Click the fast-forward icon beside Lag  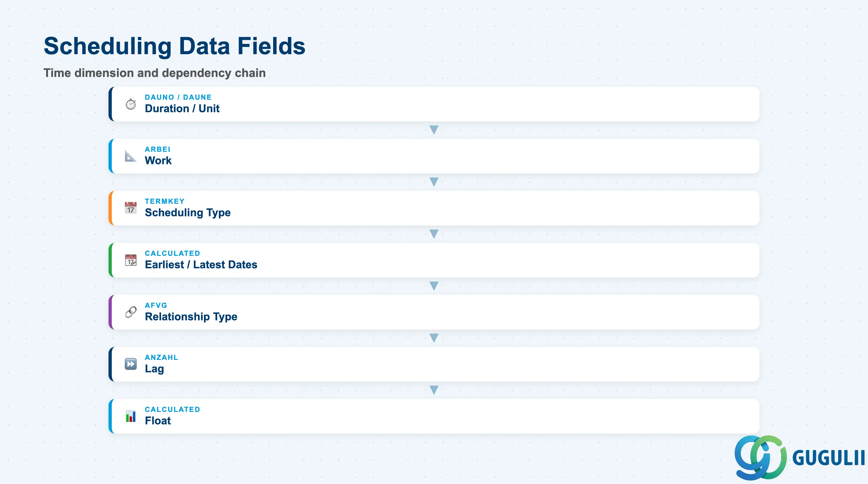coord(131,364)
